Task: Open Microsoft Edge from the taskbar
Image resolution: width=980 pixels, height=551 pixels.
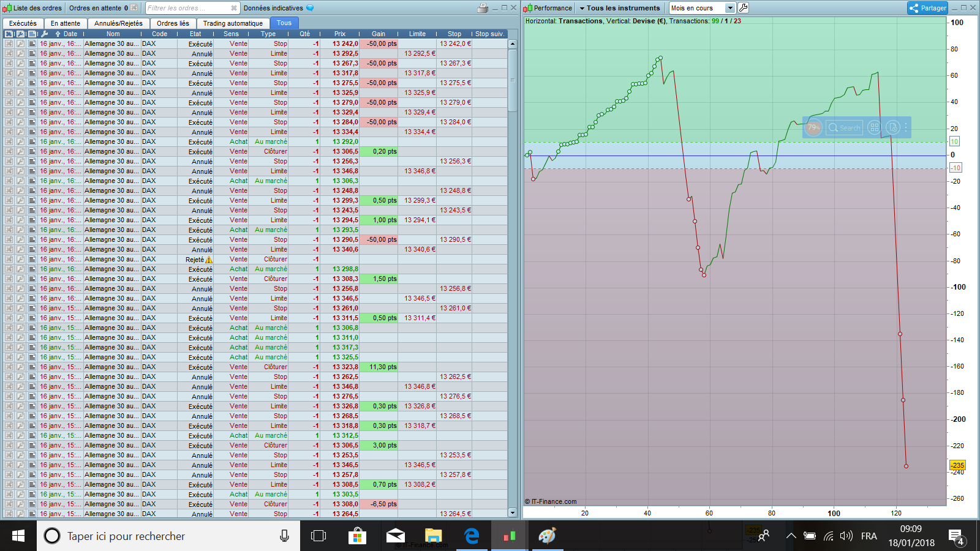Action: coord(472,536)
